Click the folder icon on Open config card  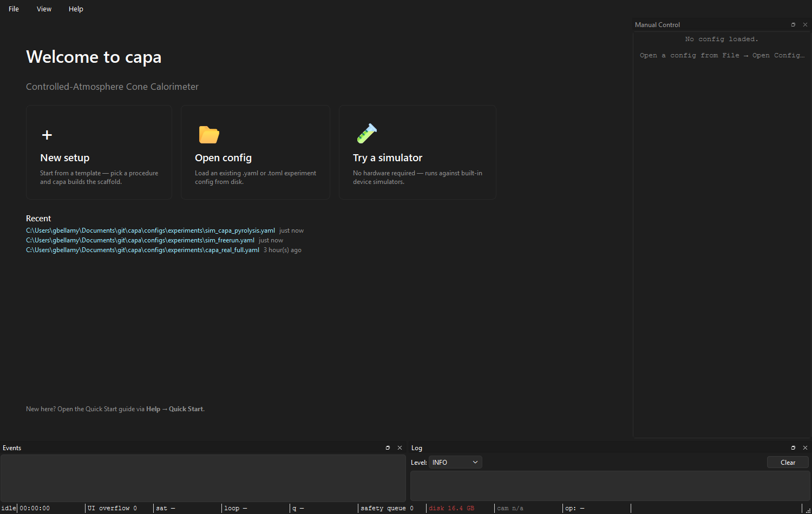pyautogui.click(x=209, y=135)
